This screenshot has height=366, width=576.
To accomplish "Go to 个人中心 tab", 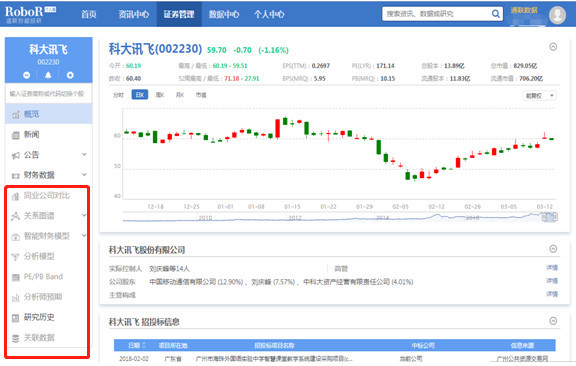I will click(x=269, y=14).
